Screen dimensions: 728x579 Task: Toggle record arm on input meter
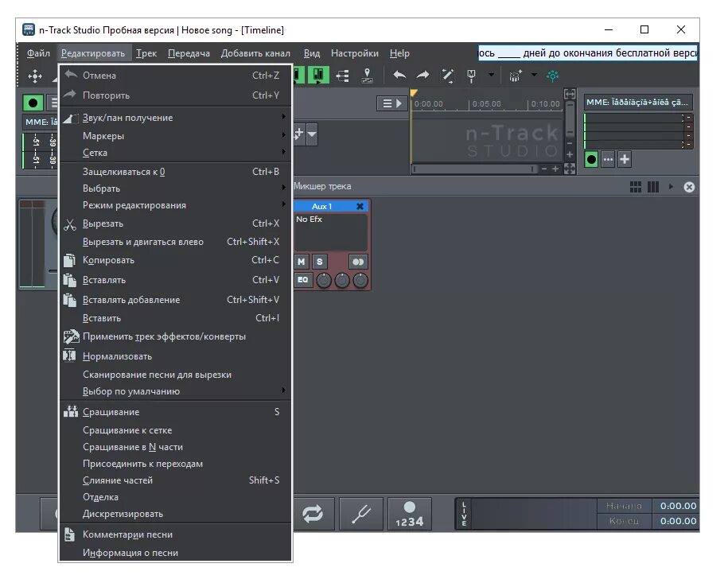click(33, 103)
